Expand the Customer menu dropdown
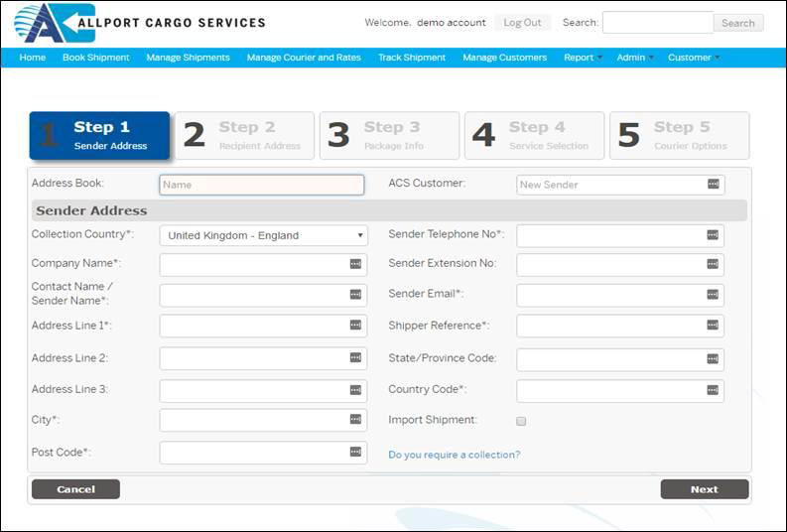 tap(693, 58)
